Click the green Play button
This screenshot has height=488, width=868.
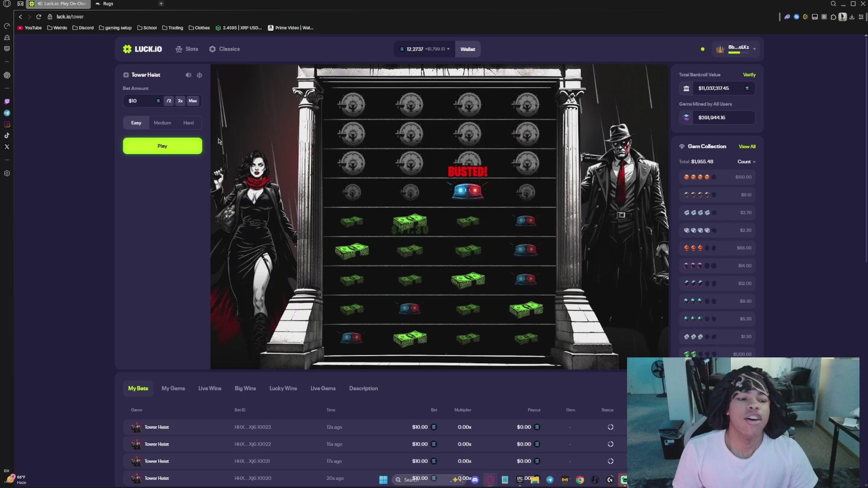click(x=162, y=146)
